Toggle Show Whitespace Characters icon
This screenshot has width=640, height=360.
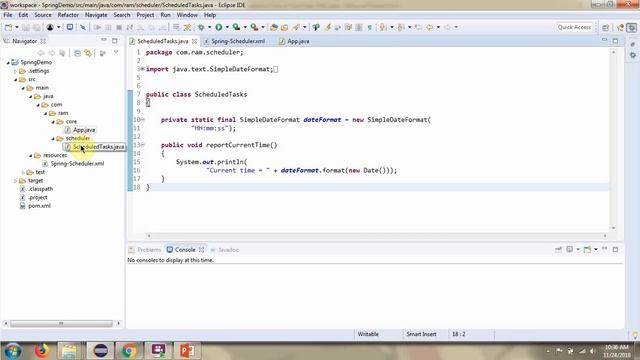coord(370,27)
